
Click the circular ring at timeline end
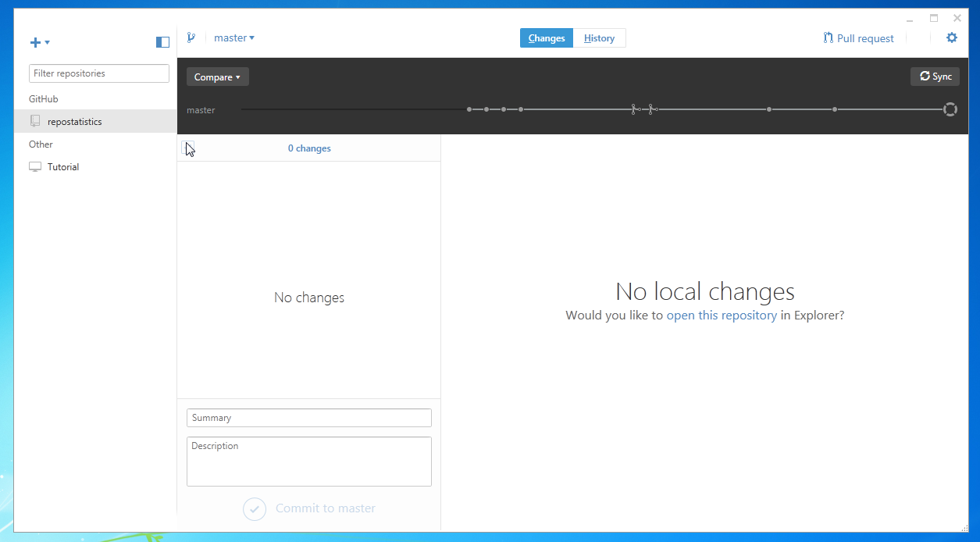coord(950,109)
